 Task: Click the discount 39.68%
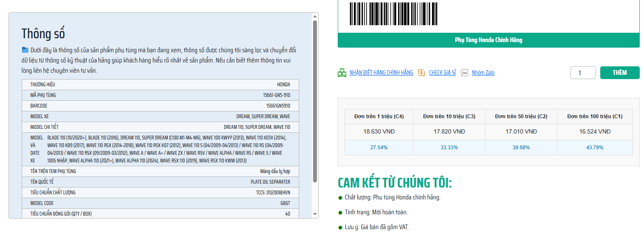[521, 148]
